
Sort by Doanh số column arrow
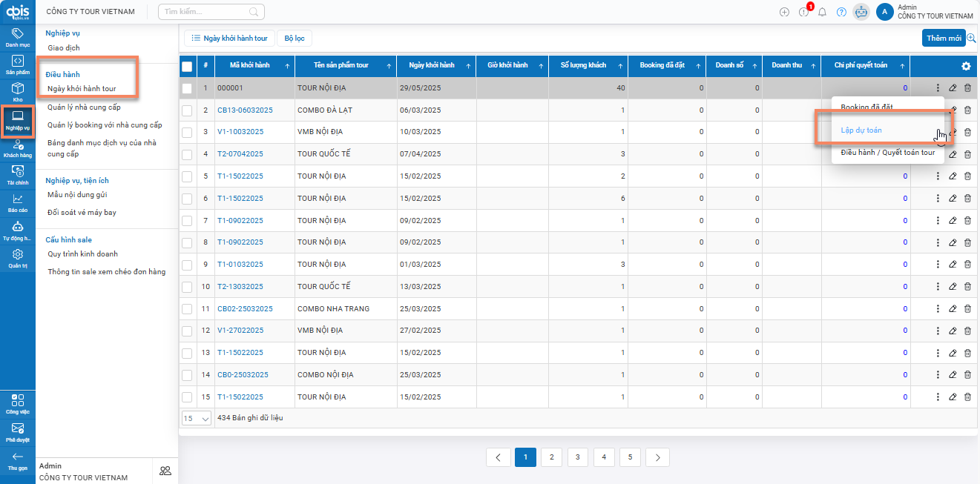pyautogui.click(x=755, y=66)
